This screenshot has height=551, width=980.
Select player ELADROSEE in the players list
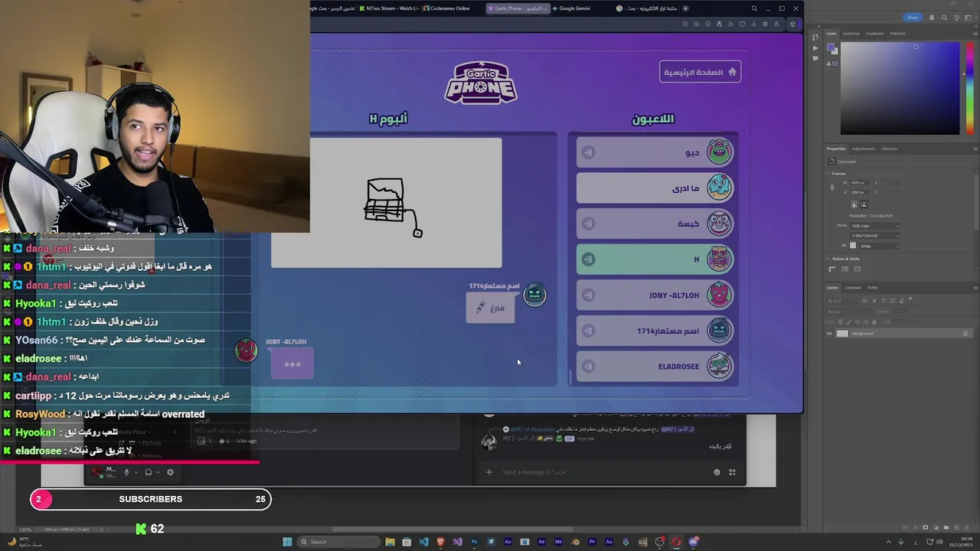655,367
